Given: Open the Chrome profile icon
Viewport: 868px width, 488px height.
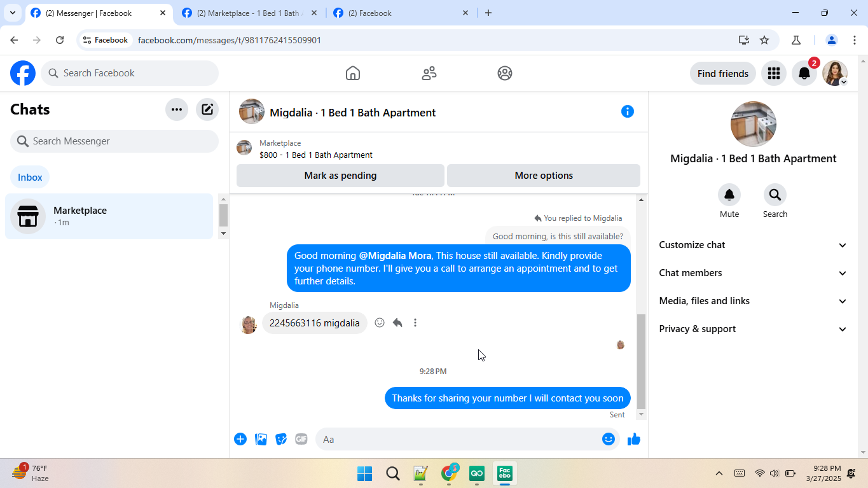Looking at the screenshot, I should click(x=831, y=40).
